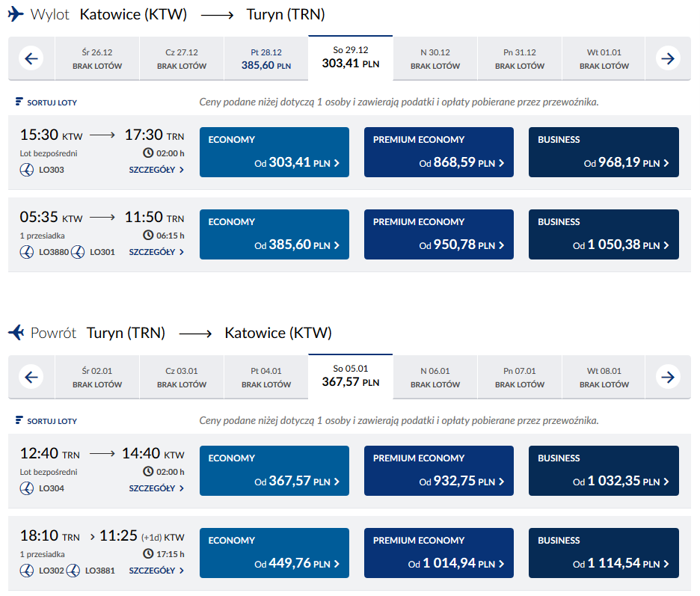Go to next departure dates with right arrow
Image resolution: width=700 pixels, height=596 pixels.
[x=668, y=58]
